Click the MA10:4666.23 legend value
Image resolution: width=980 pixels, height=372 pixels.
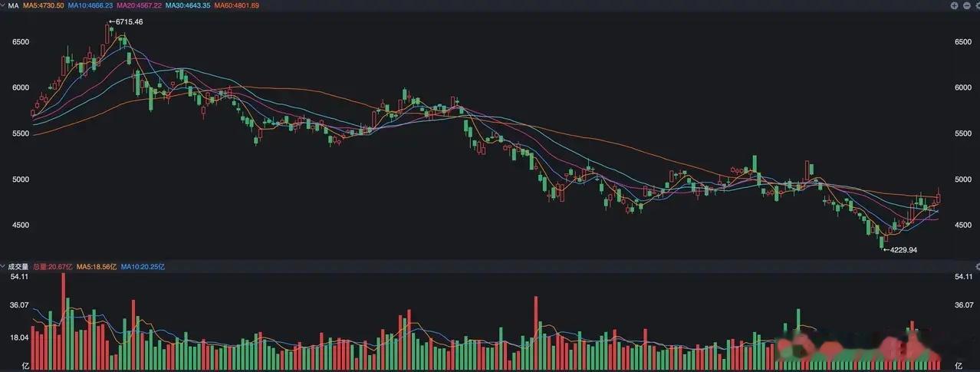[x=90, y=5]
